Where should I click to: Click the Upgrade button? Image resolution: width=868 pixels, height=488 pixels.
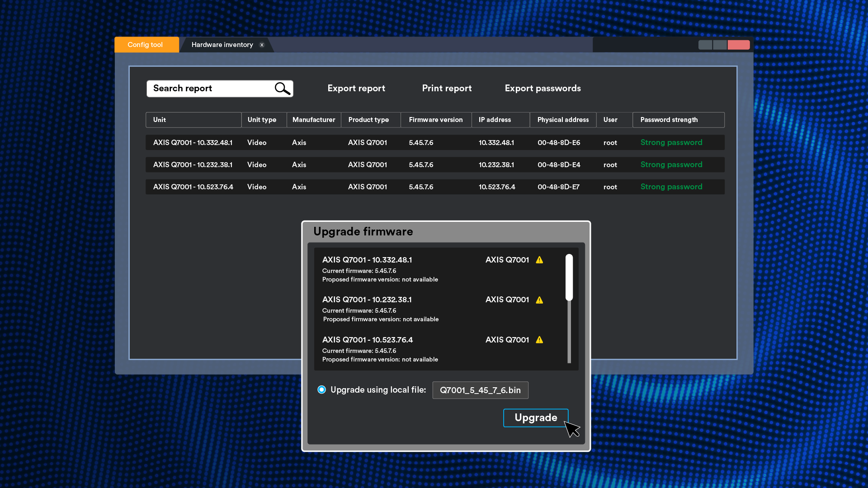coord(536,418)
